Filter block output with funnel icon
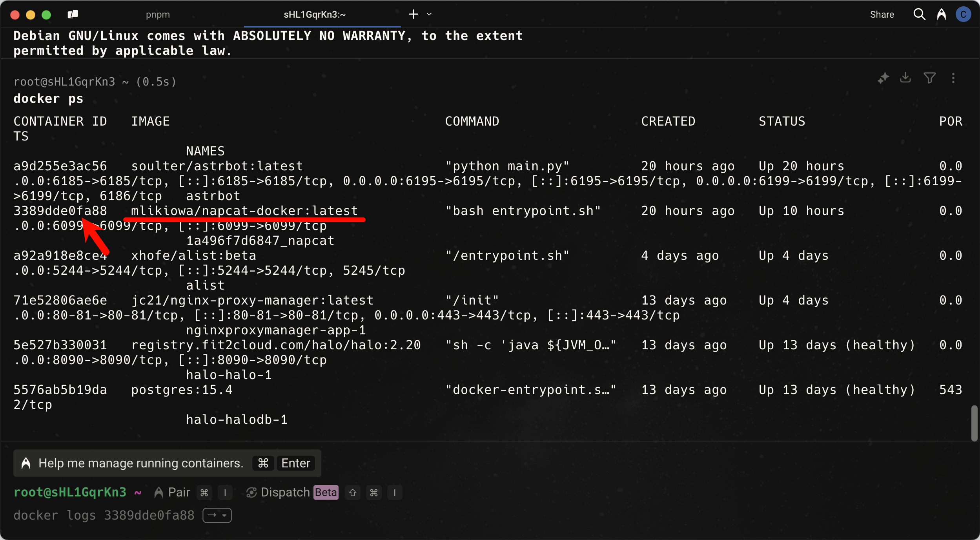Viewport: 980px width, 540px height. coord(929,78)
